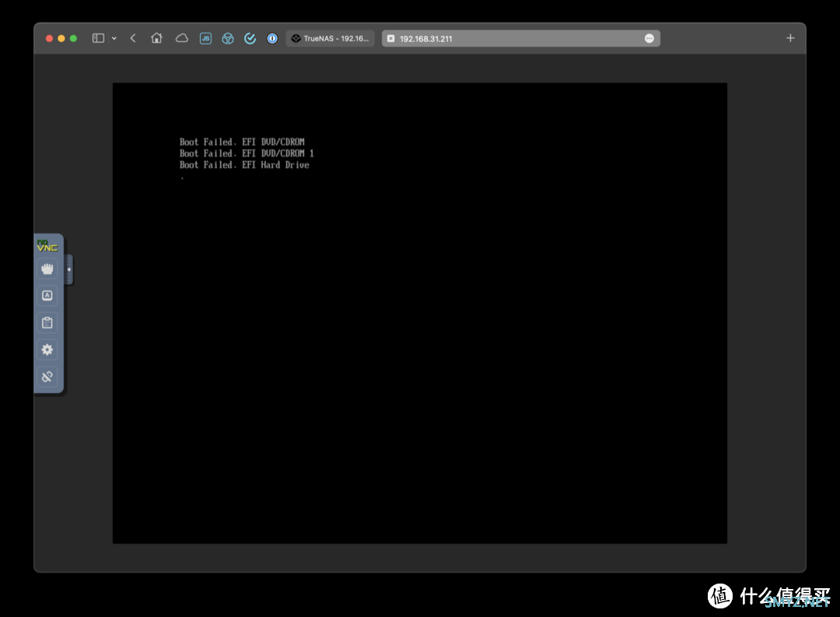Maximize the browser window with green button
This screenshot has width=840, height=617.
73,38
